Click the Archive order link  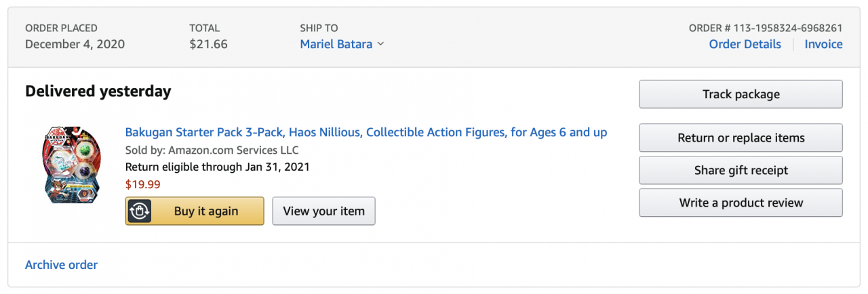click(x=61, y=265)
